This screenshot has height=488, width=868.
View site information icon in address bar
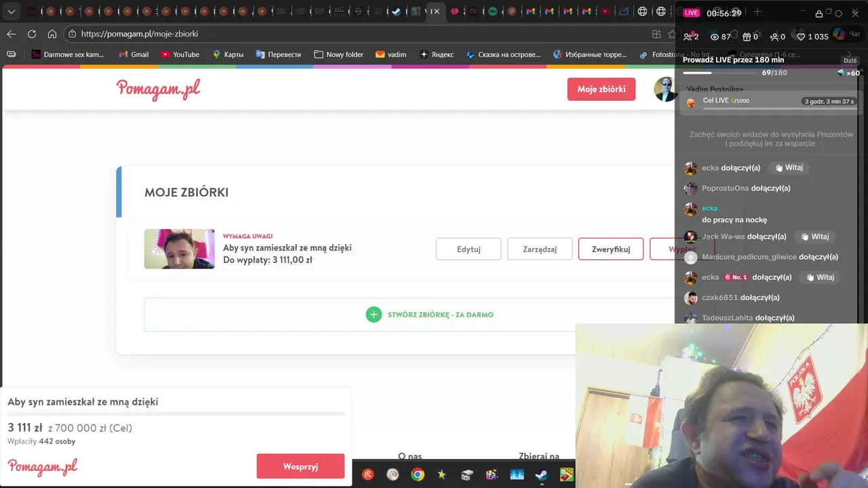click(72, 34)
